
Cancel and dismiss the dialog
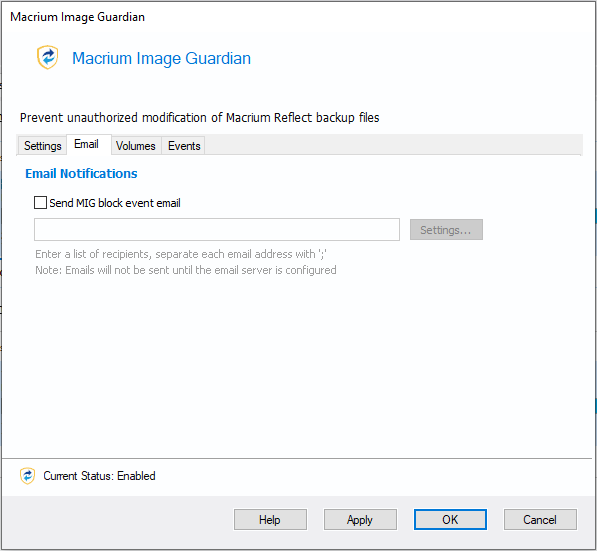coord(540,519)
